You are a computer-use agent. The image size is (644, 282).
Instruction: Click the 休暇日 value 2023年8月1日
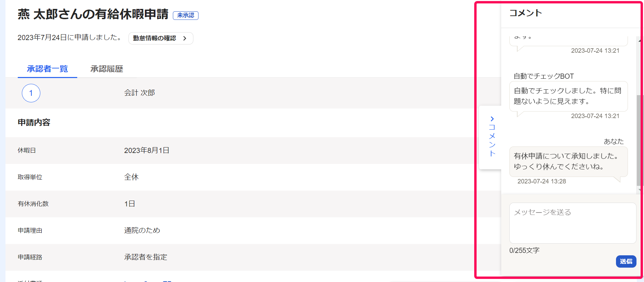(x=147, y=151)
